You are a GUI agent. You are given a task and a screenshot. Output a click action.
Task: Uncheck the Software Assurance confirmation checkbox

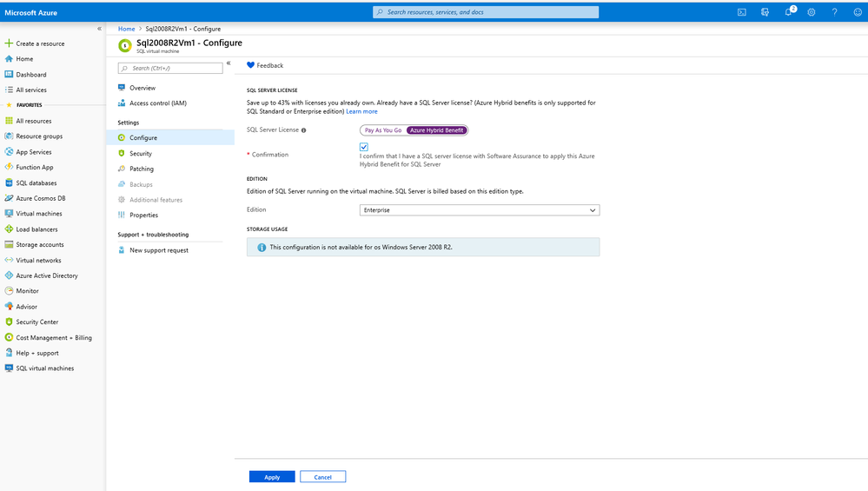tap(364, 147)
